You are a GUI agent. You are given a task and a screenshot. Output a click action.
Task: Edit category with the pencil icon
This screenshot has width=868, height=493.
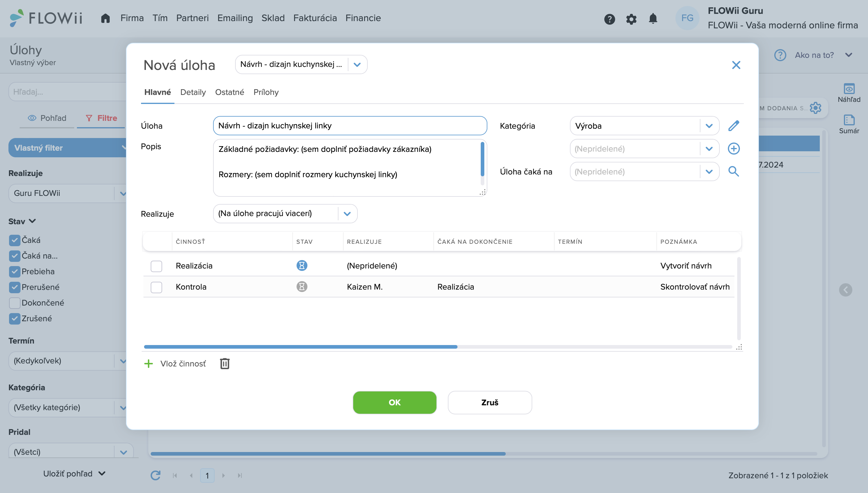734,126
